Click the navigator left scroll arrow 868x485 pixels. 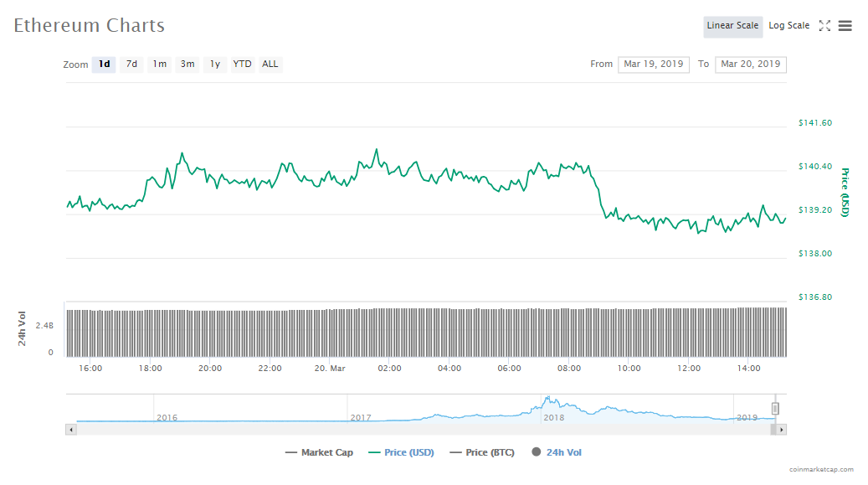point(71,430)
